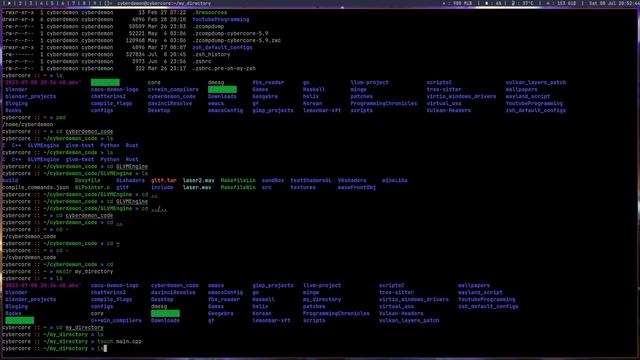
Task: Switch to workspace tag 2 in top bar
Action: click(20, 3)
